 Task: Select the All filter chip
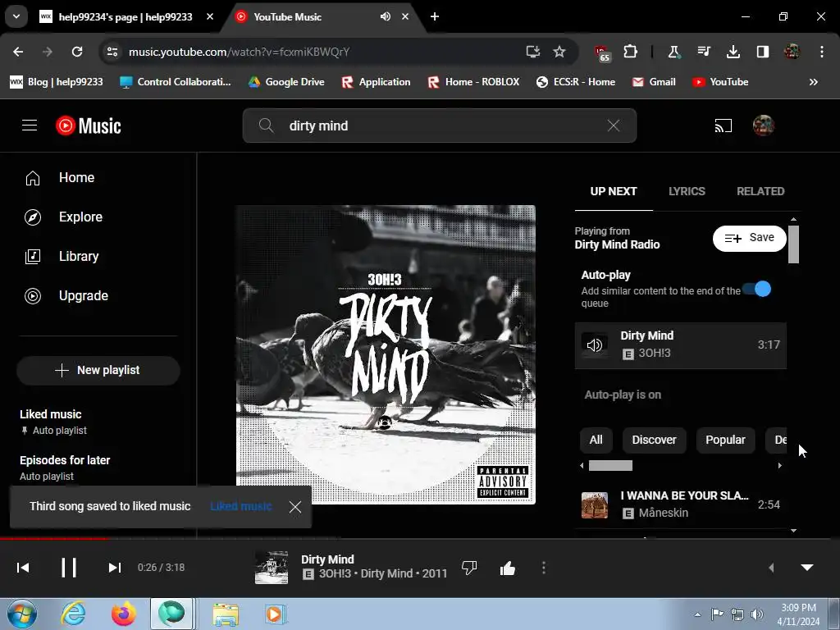(596, 440)
